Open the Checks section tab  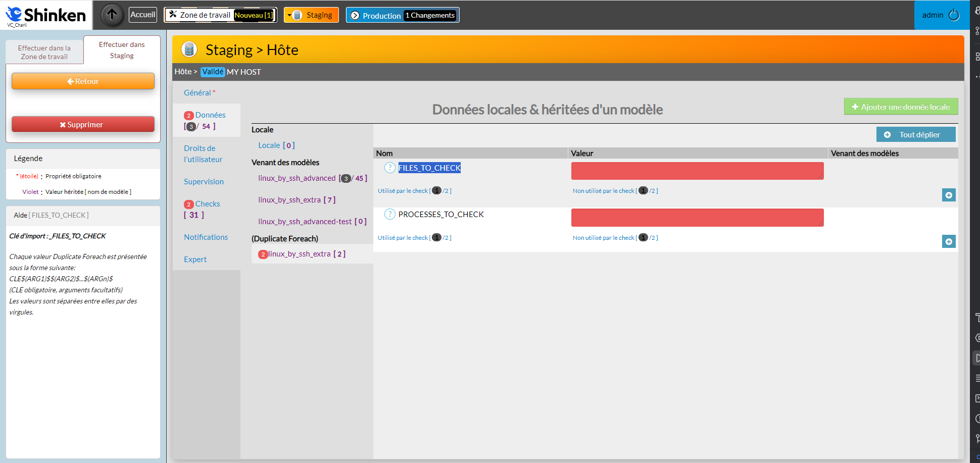coord(207,204)
